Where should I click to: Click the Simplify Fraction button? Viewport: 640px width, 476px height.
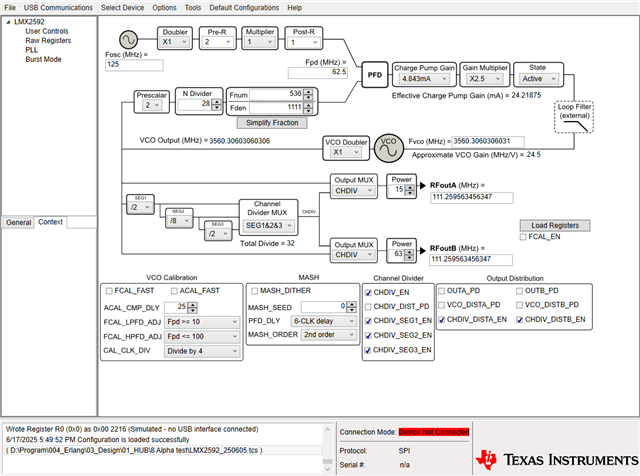272,122
